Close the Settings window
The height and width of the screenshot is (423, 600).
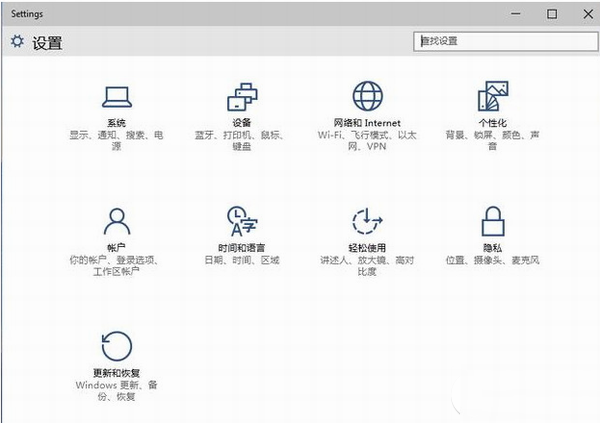tap(588, 14)
